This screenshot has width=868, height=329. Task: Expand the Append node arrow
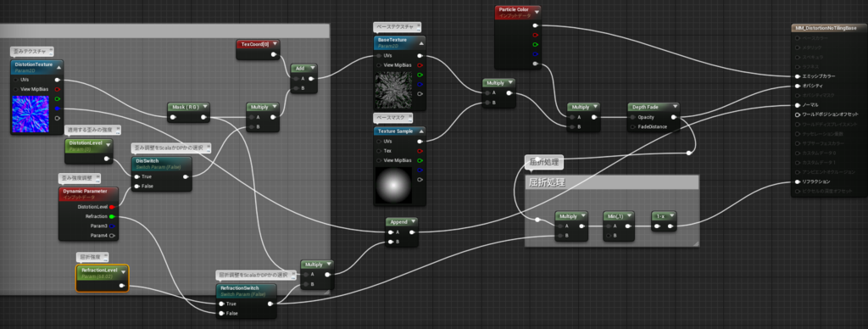pos(413,221)
